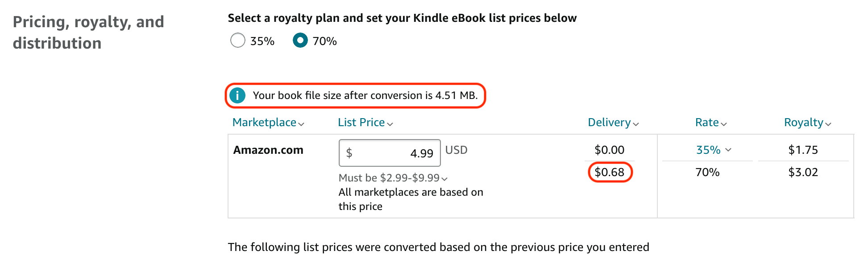Select the 35% royalty plan radio button
868x255 pixels.
[x=238, y=41]
